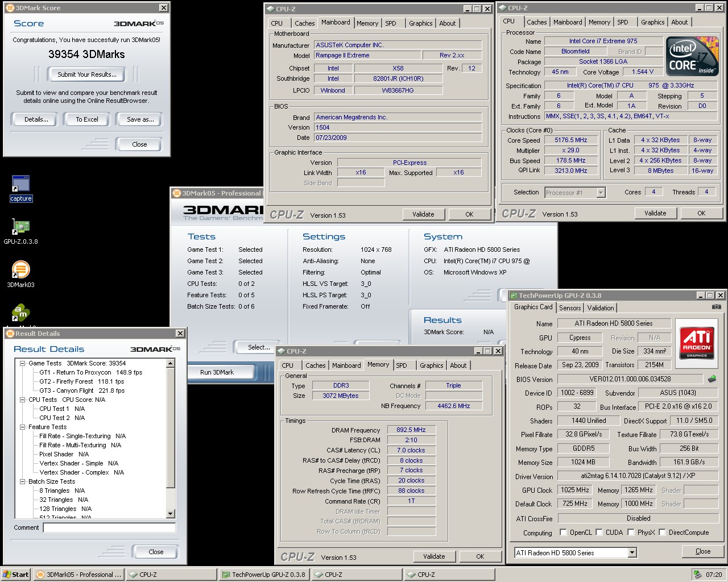The image size is (728, 582).
Task: Click the save BIOS icon in GPU-Z
Action: (712, 379)
